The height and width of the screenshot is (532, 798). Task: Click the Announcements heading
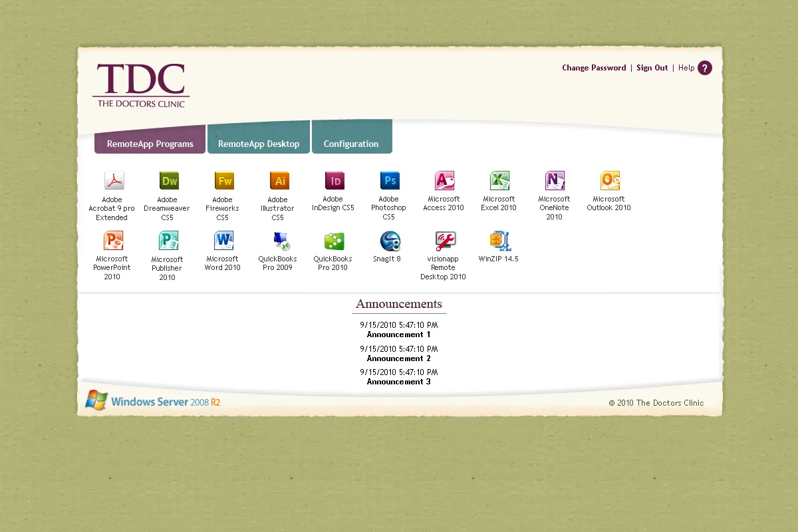point(399,304)
